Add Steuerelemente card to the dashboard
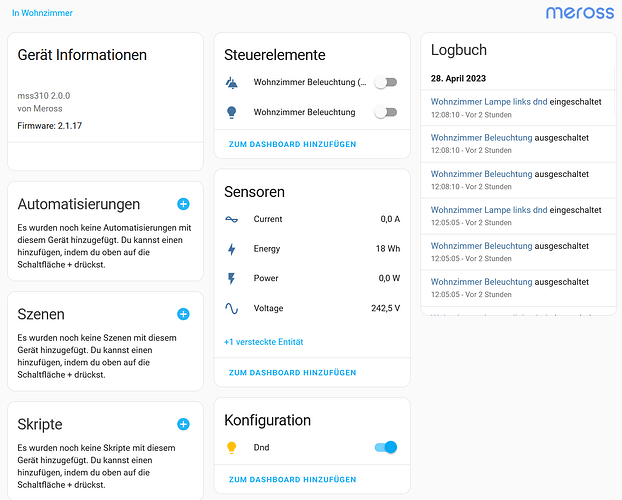This screenshot has height=500, width=622. tap(292, 144)
